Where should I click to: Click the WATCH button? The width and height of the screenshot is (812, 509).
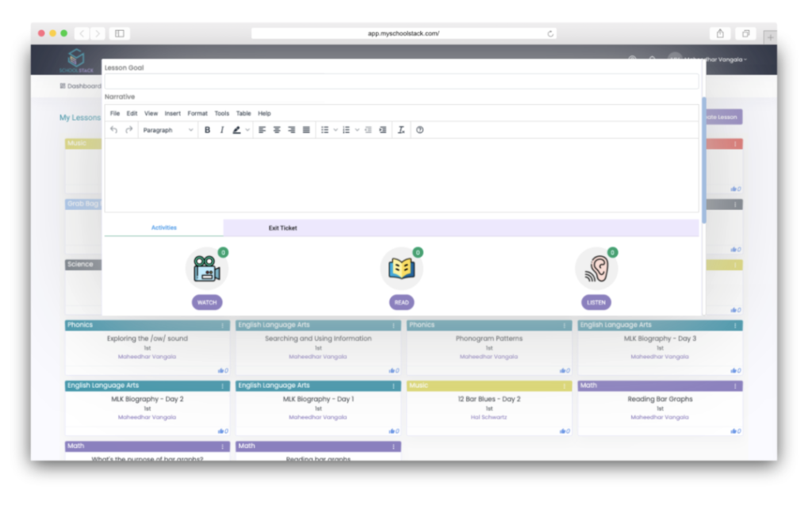207,302
